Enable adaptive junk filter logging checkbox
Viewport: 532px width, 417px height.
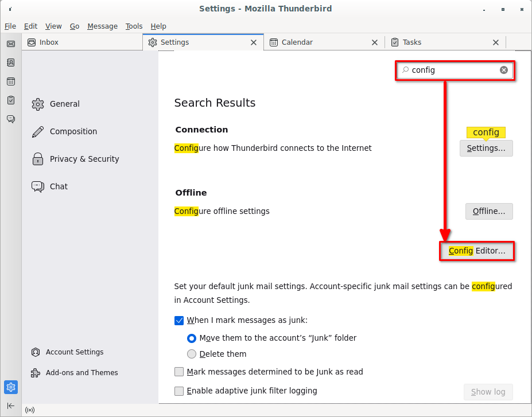click(x=179, y=391)
